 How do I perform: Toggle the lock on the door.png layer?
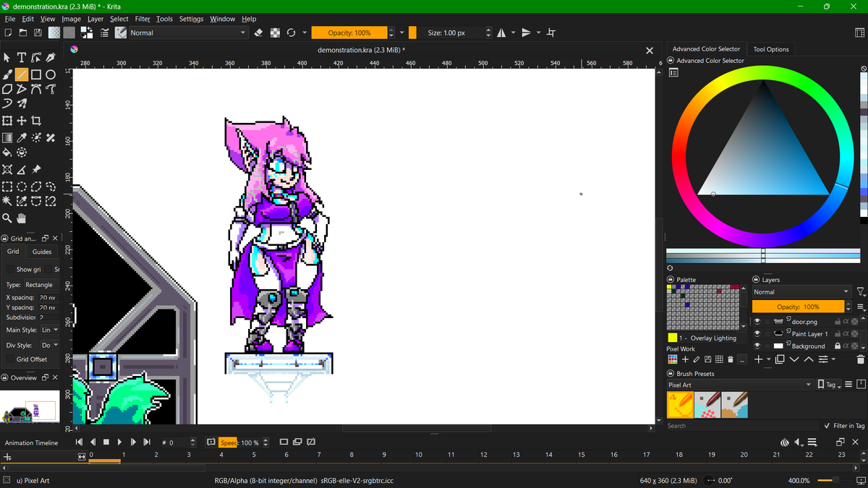tap(837, 322)
